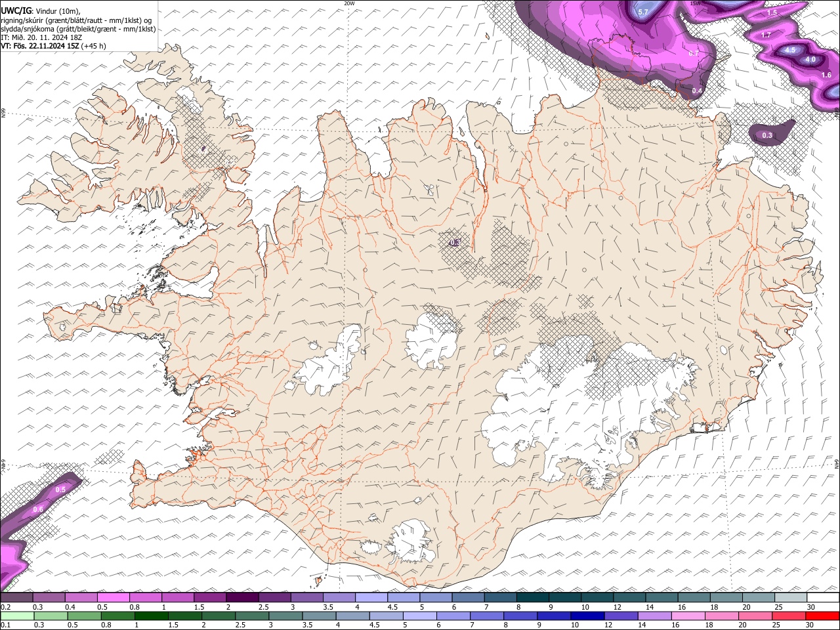Select the darkest purple swatch labeled 2
Image resolution: width=840 pixels, height=630 pixels.
point(241,598)
